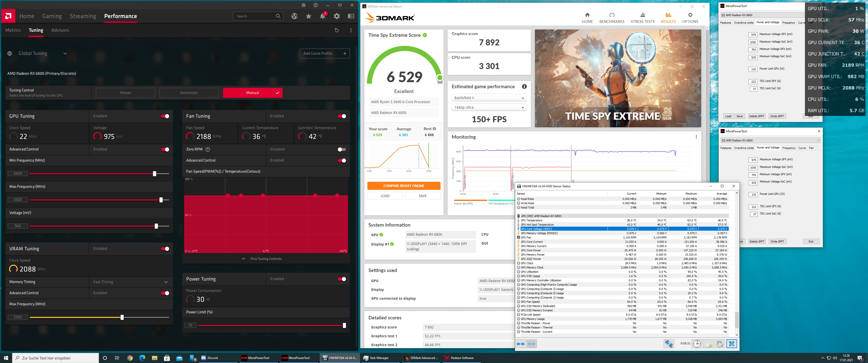Click the Power Limit slider handle
The image size is (868, 363).
click(344, 326)
